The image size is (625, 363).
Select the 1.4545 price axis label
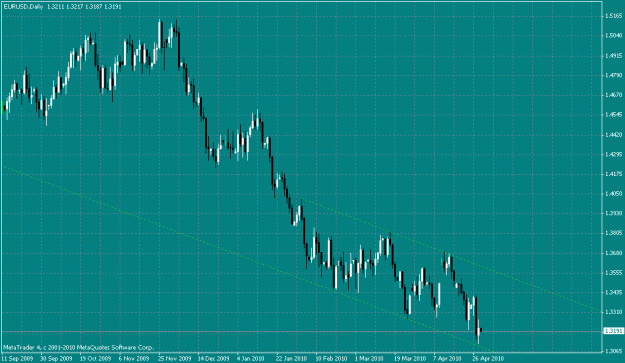(614, 115)
